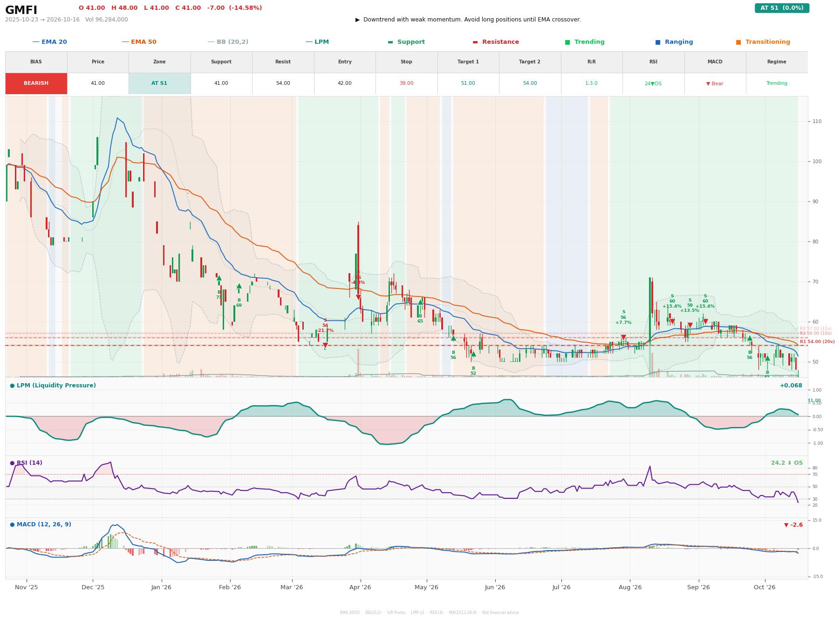Click the Apr '26 date axis label
840x620 pixels.
(x=360, y=587)
